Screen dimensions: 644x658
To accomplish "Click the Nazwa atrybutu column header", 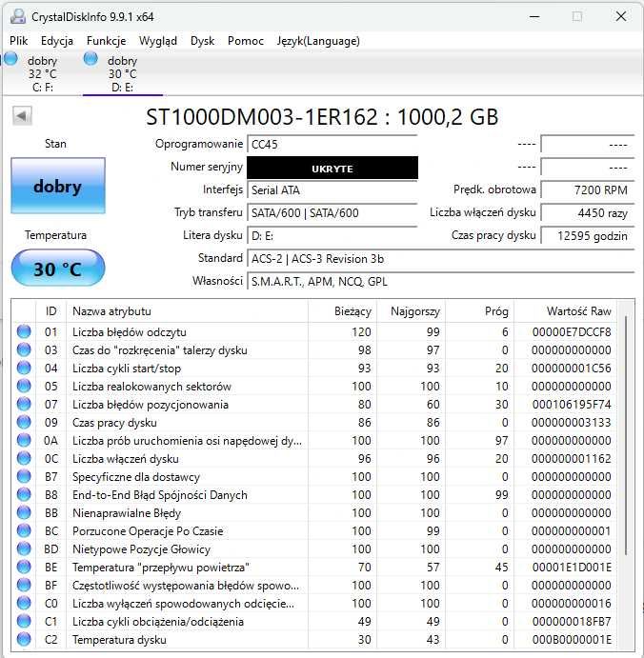I will 188,311.
